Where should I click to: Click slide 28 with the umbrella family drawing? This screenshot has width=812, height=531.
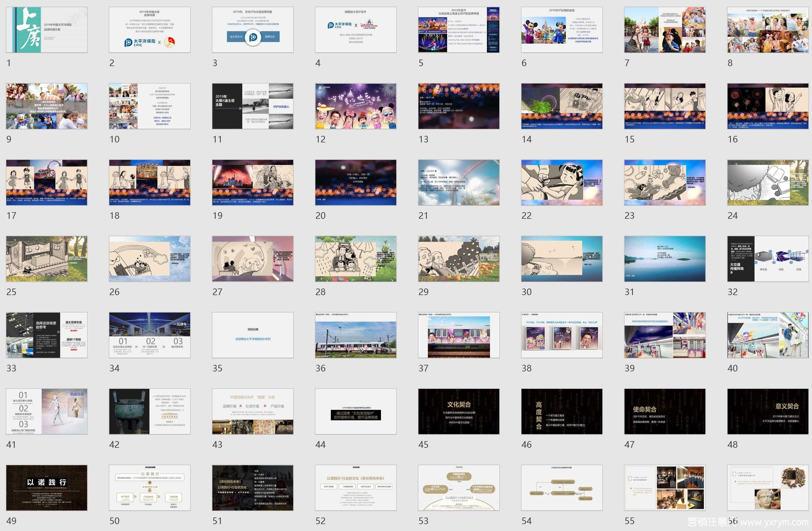pyautogui.click(x=356, y=259)
